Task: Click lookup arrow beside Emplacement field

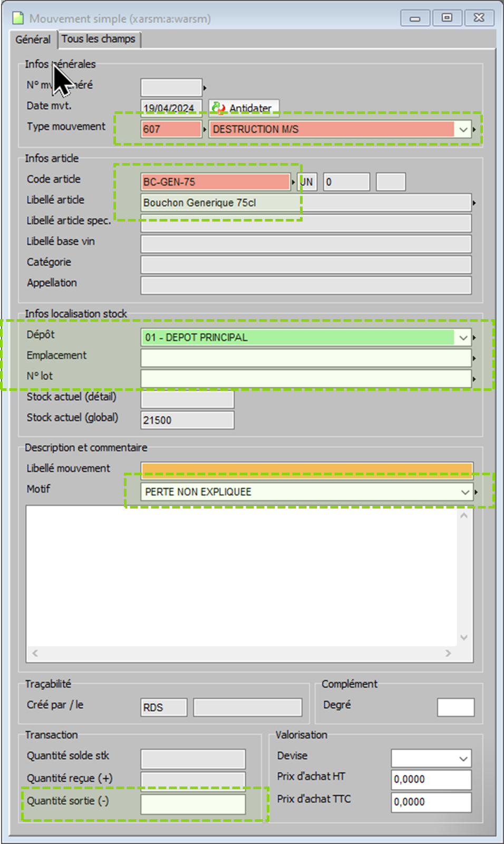Action: coord(474,358)
